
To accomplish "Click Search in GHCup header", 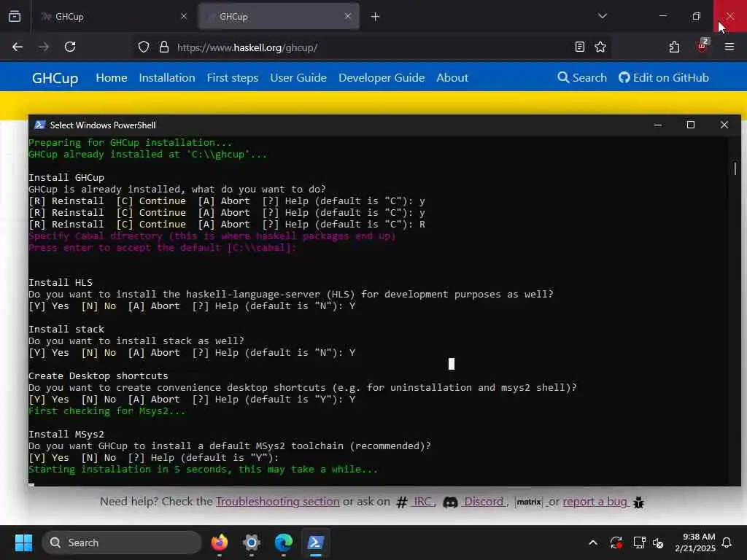I will [582, 77].
